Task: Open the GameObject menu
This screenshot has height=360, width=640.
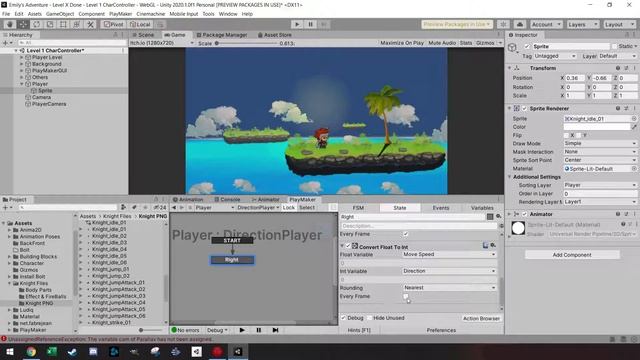Action: point(60,14)
